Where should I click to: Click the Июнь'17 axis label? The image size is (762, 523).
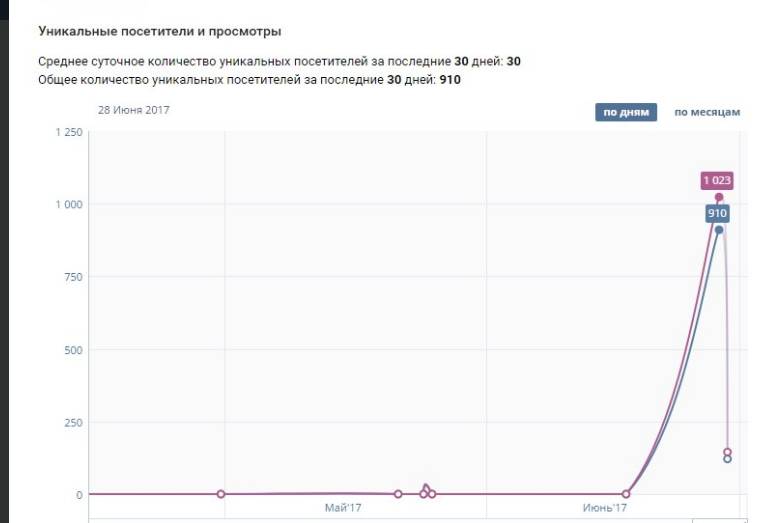tap(604, 509)
